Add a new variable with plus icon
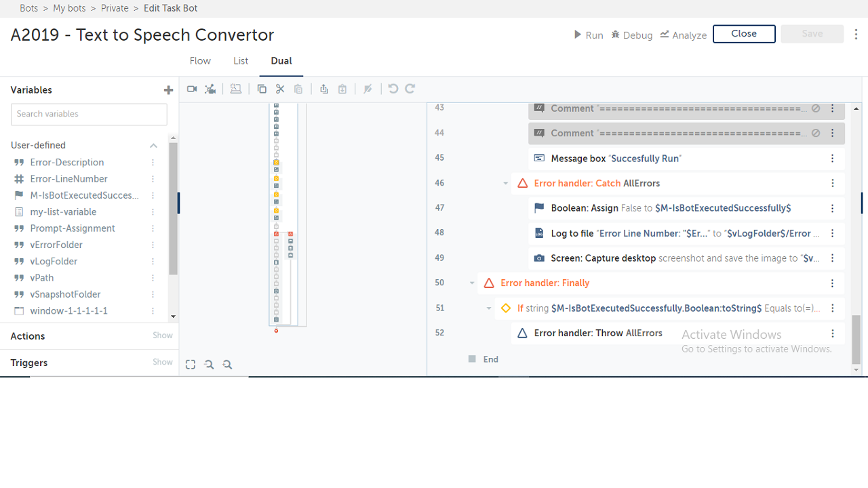The image size is (868, 488). [x=168, y=90]
